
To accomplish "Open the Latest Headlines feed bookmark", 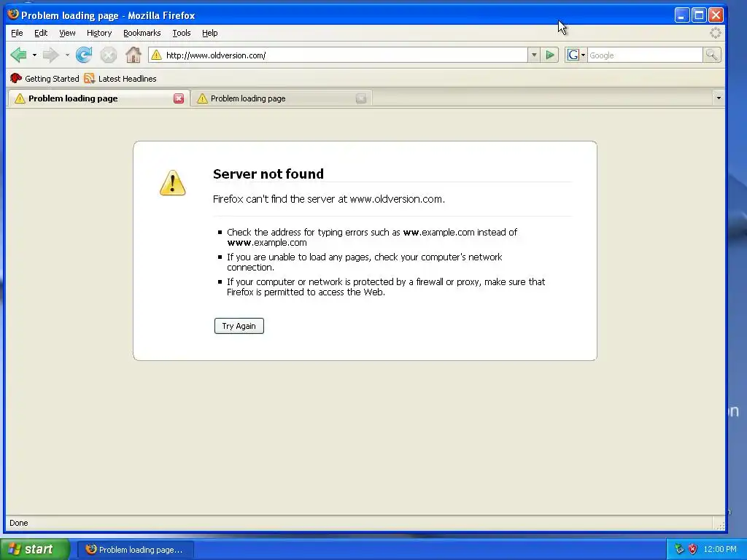I will 120,79.
